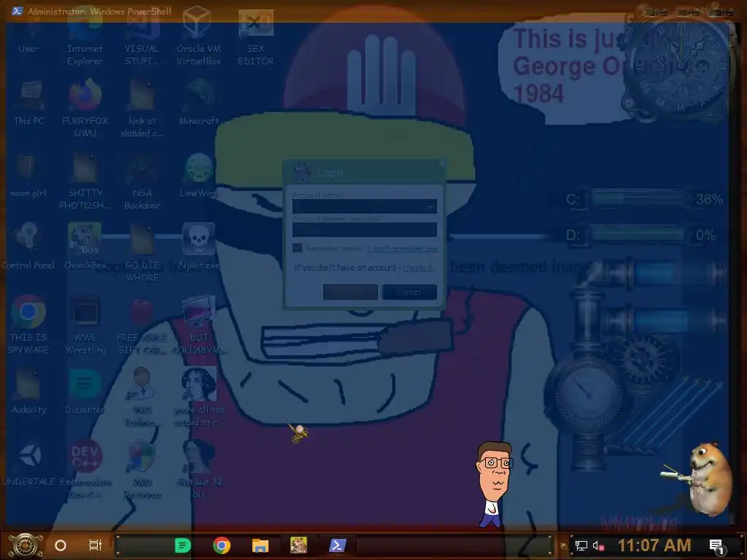Click the password field in the Login dialog

[365, 230]
